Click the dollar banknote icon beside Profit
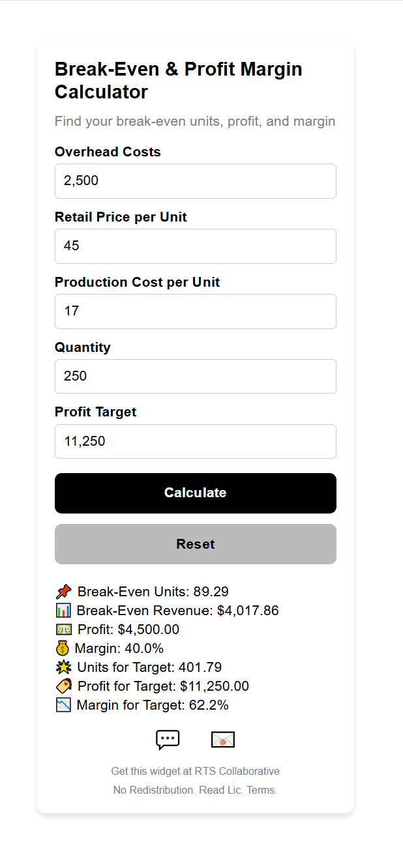Image resolution: width=403 pixels, height=868 pixels. [x=65, y=629]
